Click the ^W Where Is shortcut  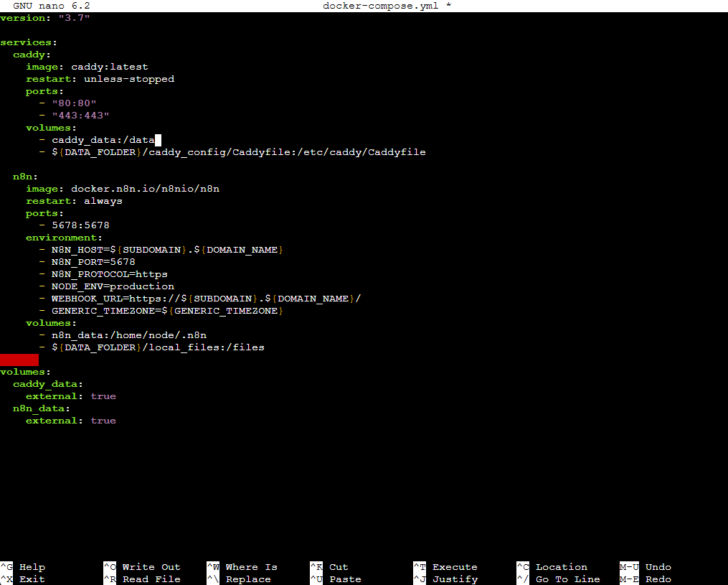click(x=242, y=567)
